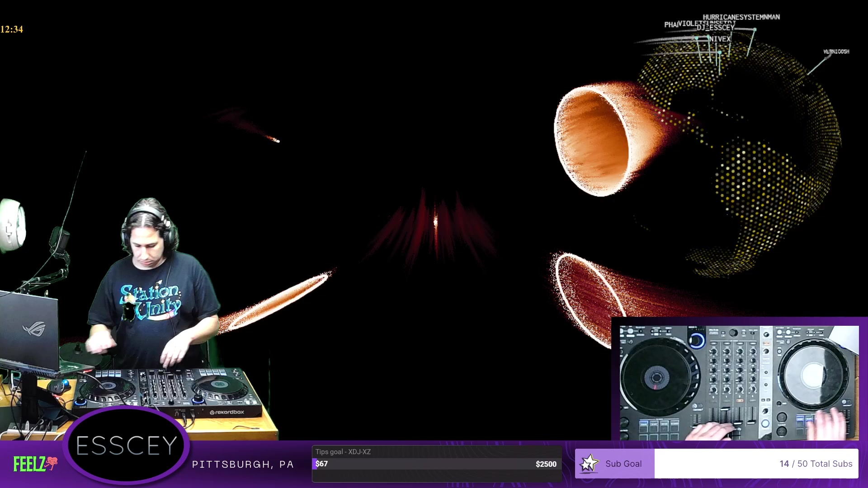Click the Station Unity shirt graphic
The height and width of the screenshot is (488, 868).
151,302
